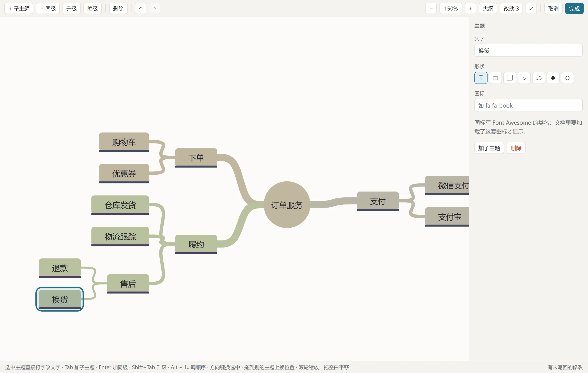Select the starburst shape icon

553,78
